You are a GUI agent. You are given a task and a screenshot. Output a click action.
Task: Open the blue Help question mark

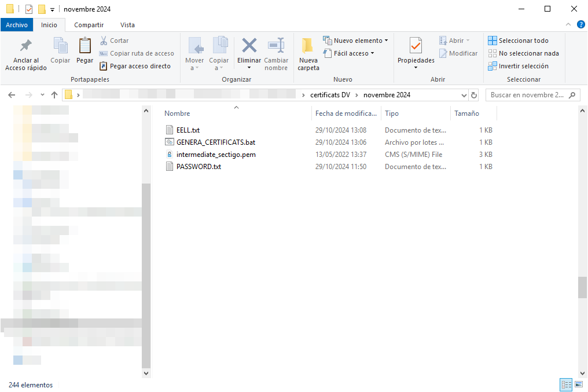tap(580, 25)
